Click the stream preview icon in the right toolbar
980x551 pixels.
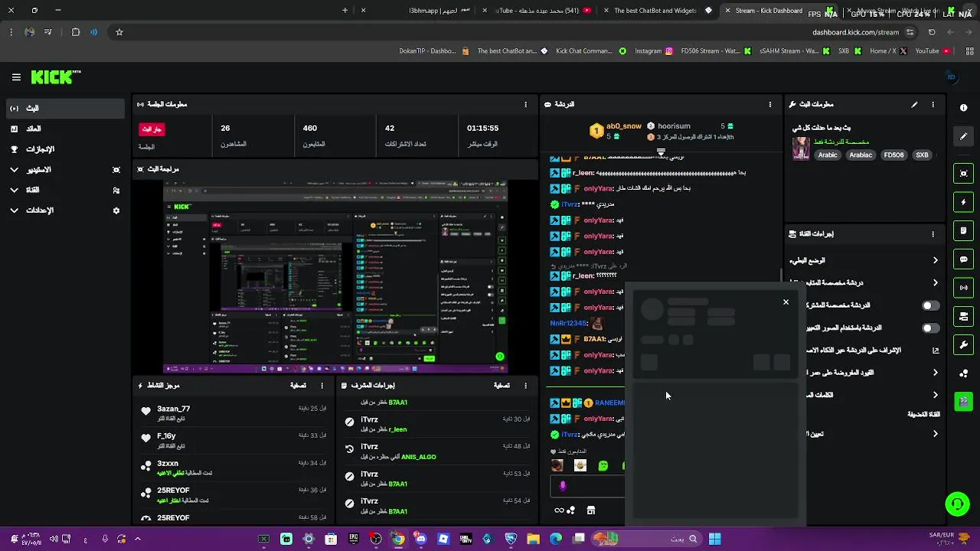[x=964, y=174]
